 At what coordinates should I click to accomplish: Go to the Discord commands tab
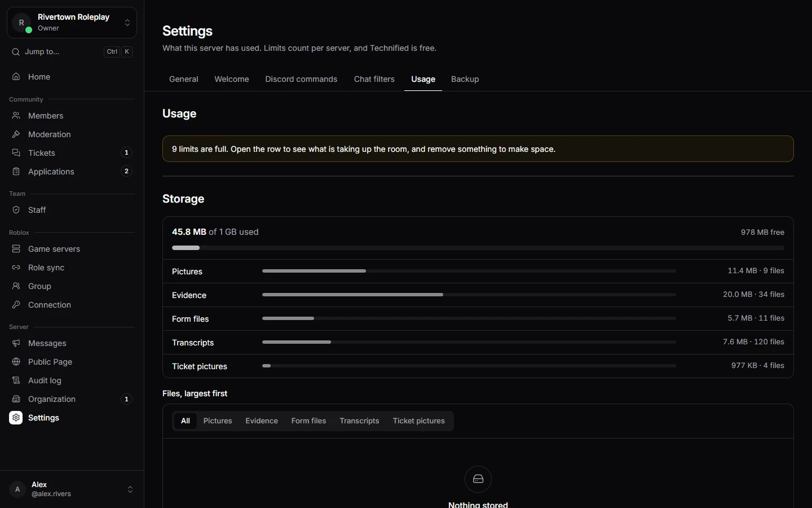(301, 79)
